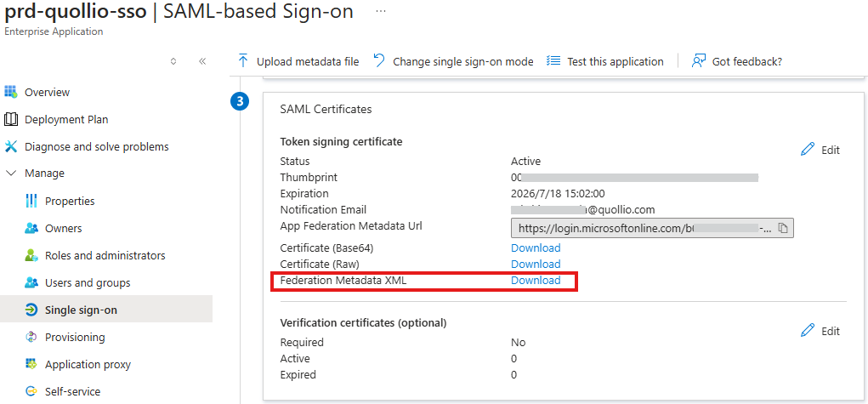Click the Got feedback person icon

(699, 61)
